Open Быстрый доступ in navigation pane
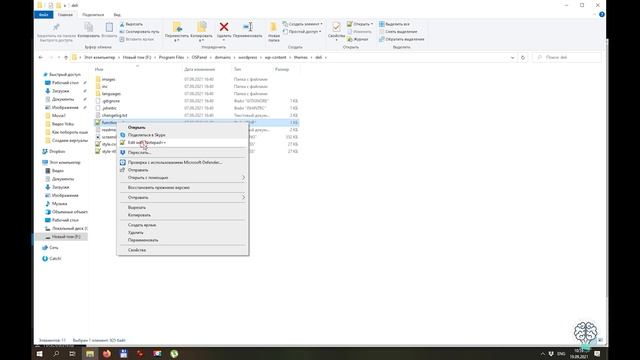640x360 pixels. point(64,75)
